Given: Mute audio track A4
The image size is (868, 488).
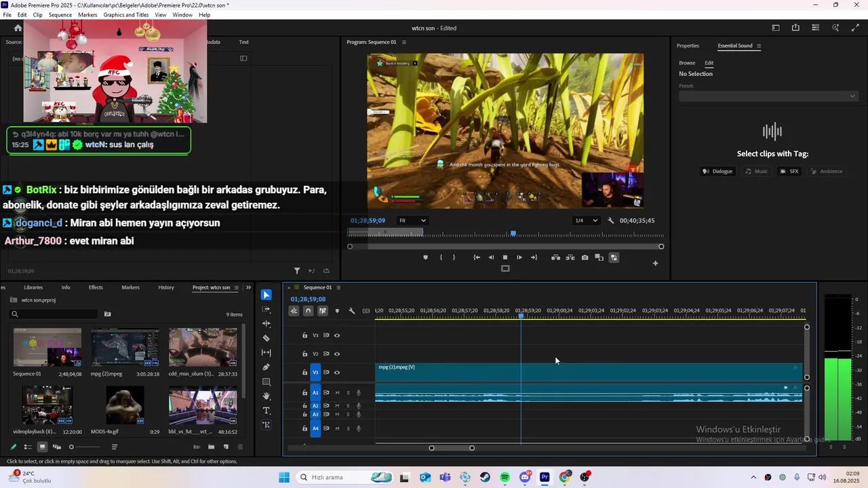Looking at the screenshot, I should (x=337, y=428).
